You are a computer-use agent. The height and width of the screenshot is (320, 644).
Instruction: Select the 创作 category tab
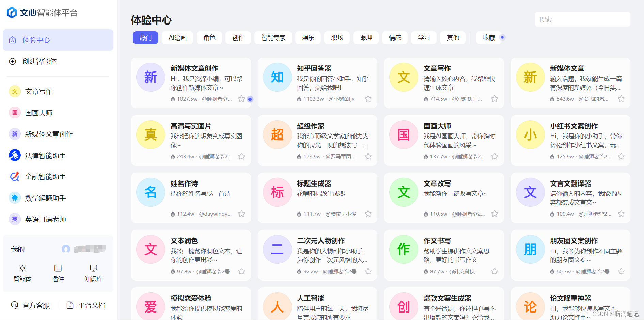pyautogui.click(x=238, y=38)
